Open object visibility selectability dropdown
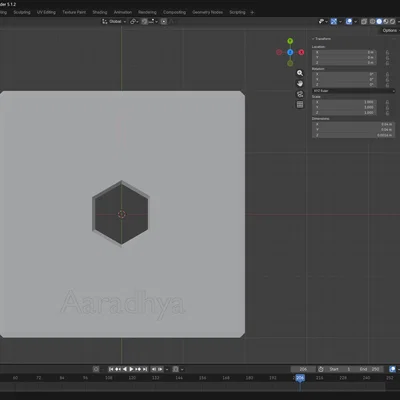The height and width of the screenshot is (400, 400). pyautogui.click(x=323, y=21)
